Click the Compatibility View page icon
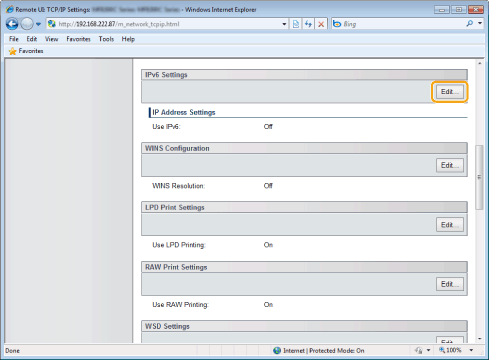 296,24
